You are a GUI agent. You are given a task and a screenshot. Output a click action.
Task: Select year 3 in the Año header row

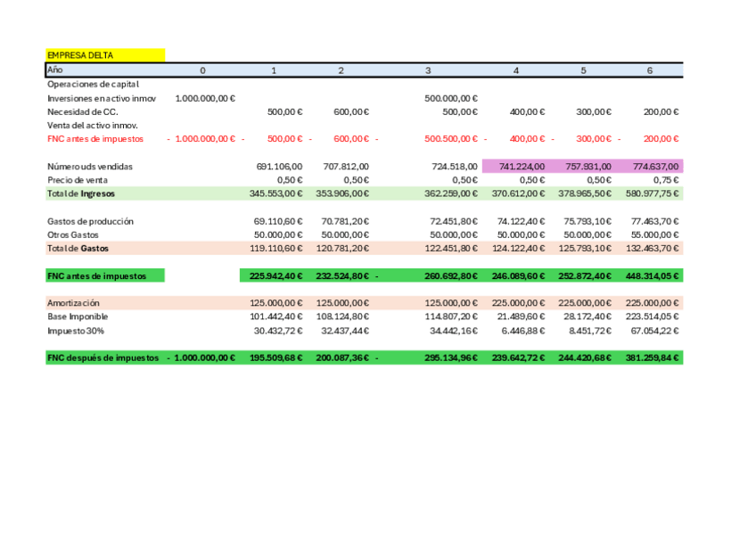click(x=428, y=70)
